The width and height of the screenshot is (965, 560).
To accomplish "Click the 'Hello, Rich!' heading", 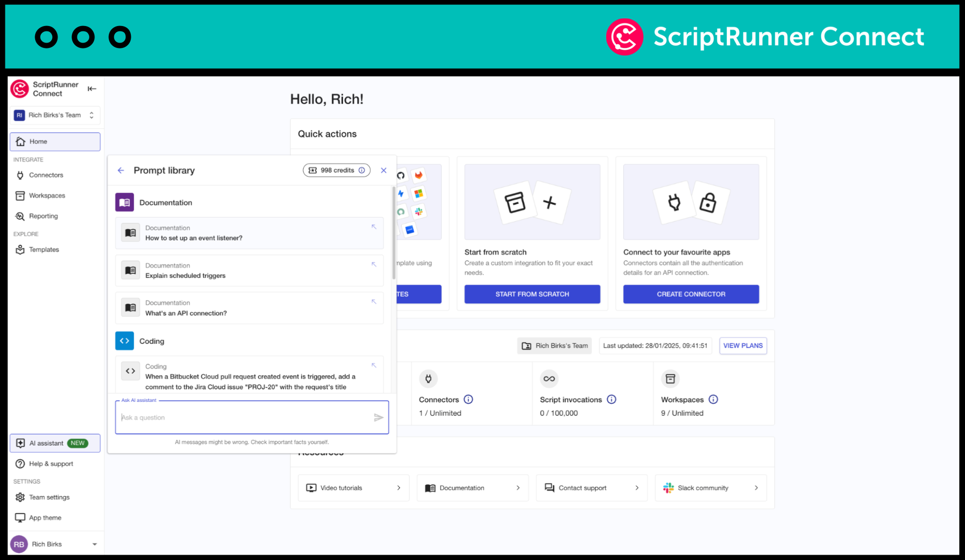I will (x=327, y=99).
